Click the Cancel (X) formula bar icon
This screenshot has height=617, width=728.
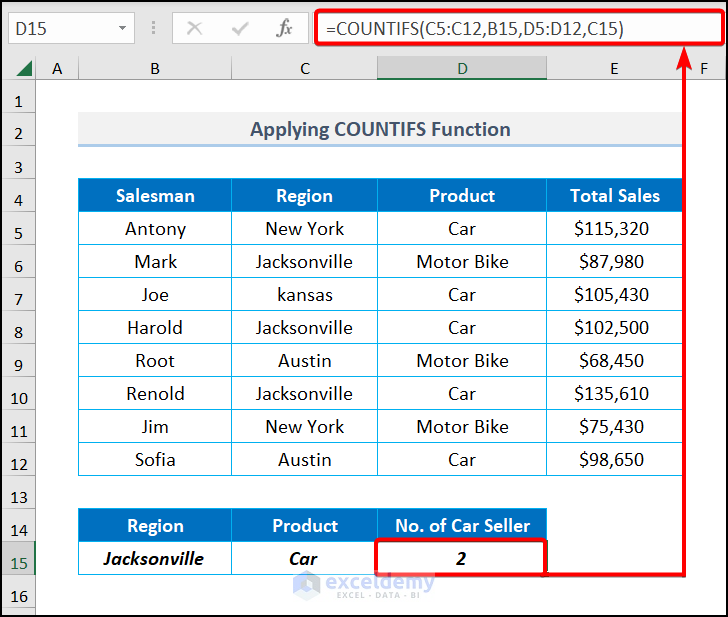click(x=195, y=28)
